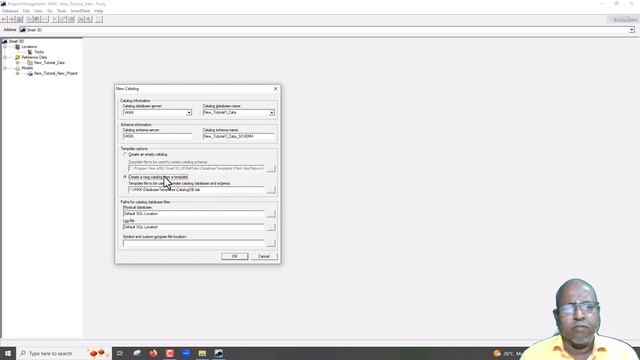Image resolution: width=640 pixels, height=360 pixels.
Task: Cancel the New Catalog dialog
Action: [264, 256]
